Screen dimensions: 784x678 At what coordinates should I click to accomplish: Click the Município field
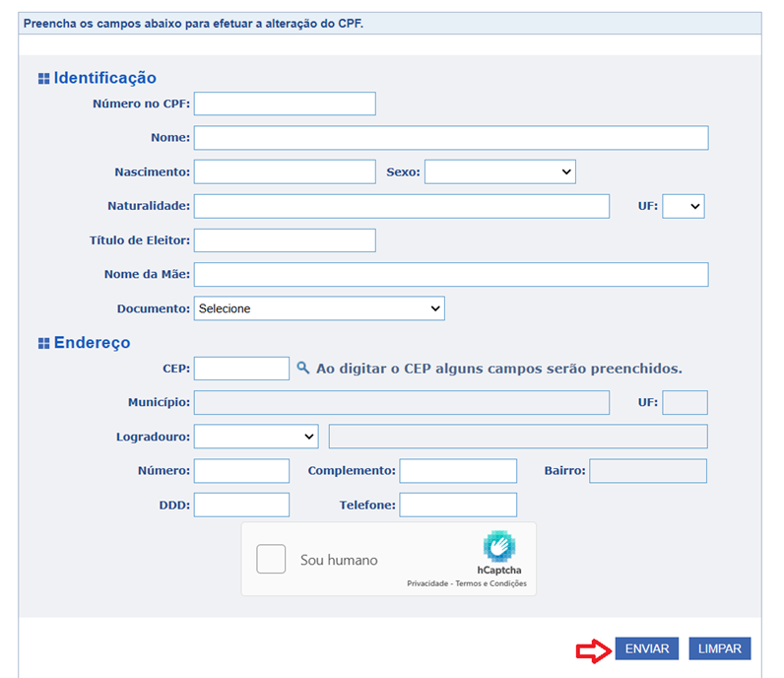(x=402, y=402)
